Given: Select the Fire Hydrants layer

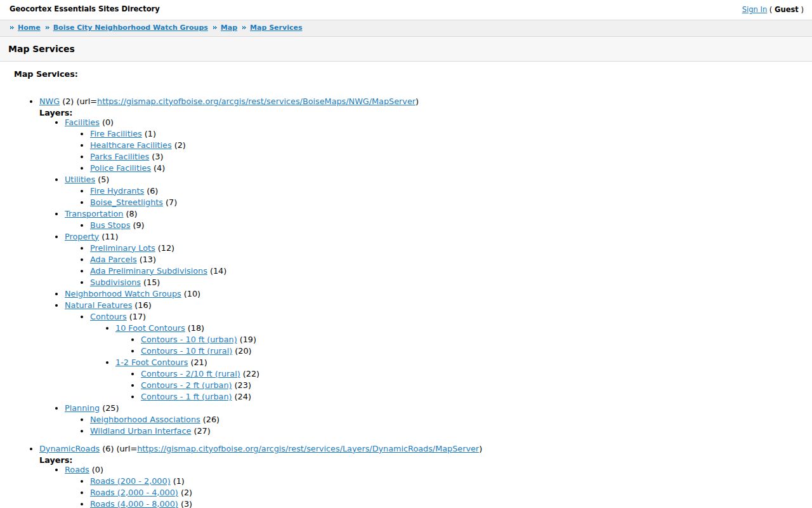Looking at the screenshot, I should coord(117,191).
